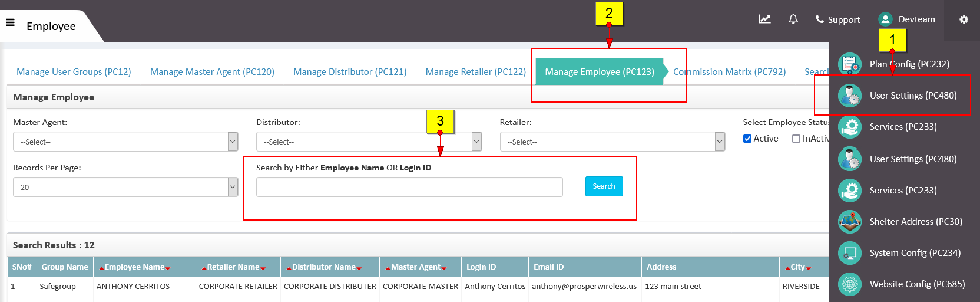This screenshot has height=302, width=980.
Task: Switch to Manage User Groups (PC12) tab
Action: tap(74, 72)
